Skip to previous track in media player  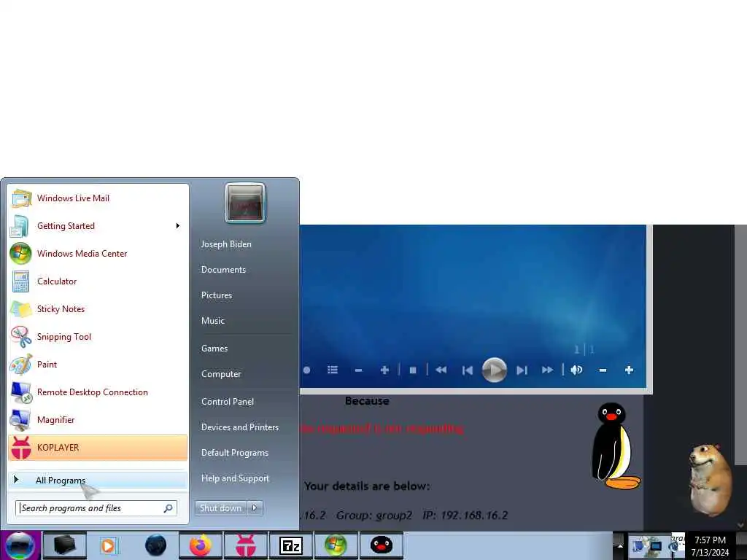pyautogui.click(x=468, y=370)
